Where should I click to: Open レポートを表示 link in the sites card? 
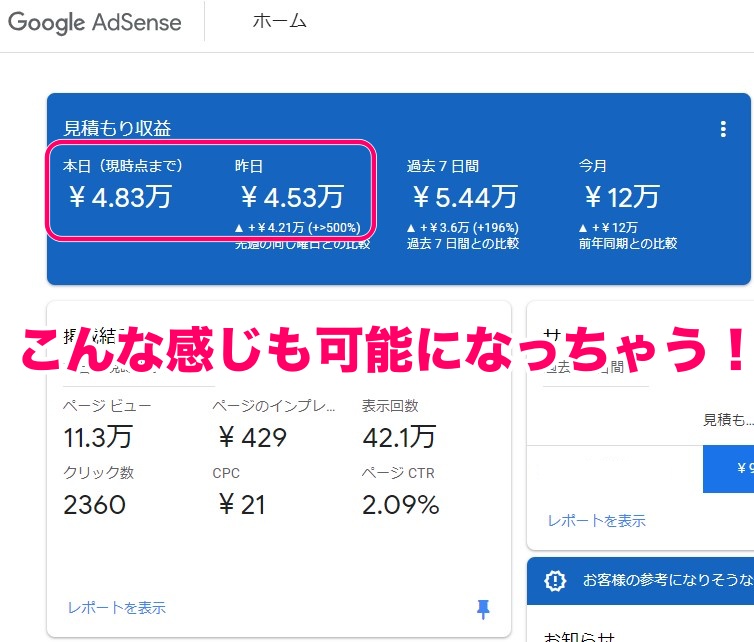pyautogui.click(x=596, y=520)
